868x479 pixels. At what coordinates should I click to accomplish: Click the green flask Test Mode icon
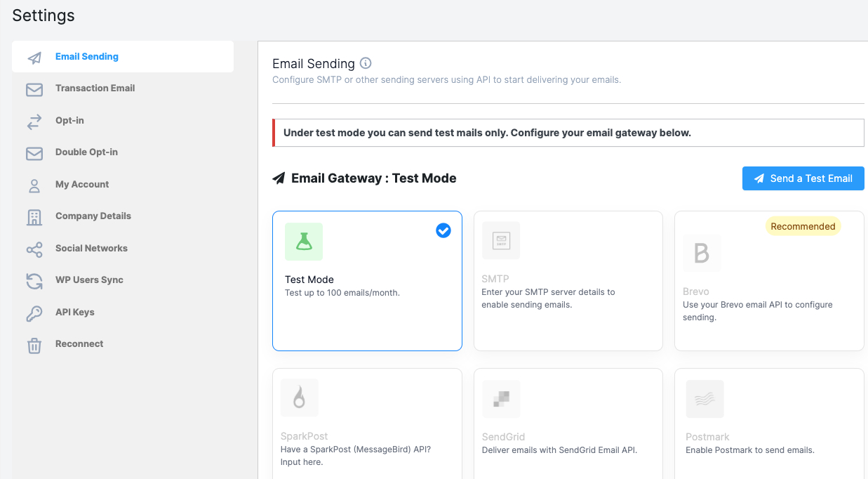[x=304, y=242]
